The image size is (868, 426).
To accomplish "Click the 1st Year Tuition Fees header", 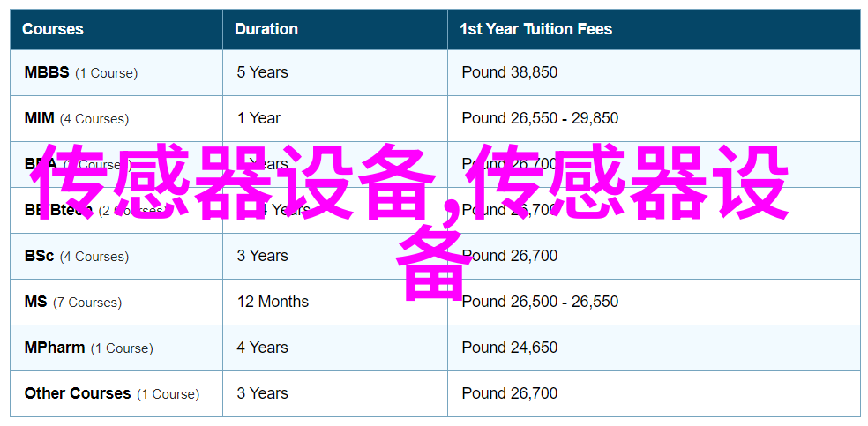I will pyautogui.click(x=535, y=29).
